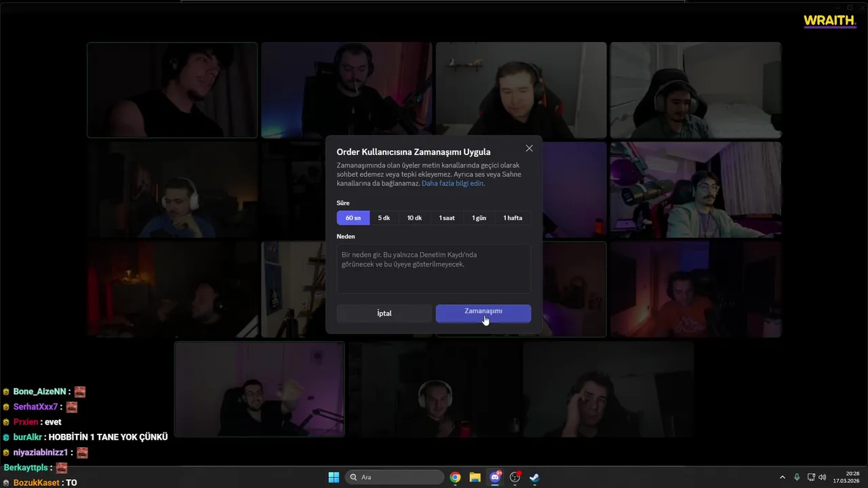Choose the 10 dk timeout duration

point(414,218)
